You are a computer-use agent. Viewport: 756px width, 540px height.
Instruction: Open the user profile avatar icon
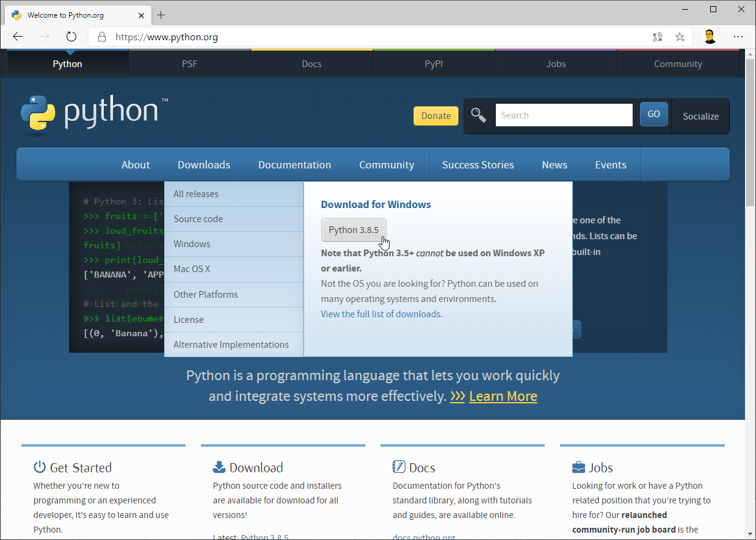click(709, 37)
